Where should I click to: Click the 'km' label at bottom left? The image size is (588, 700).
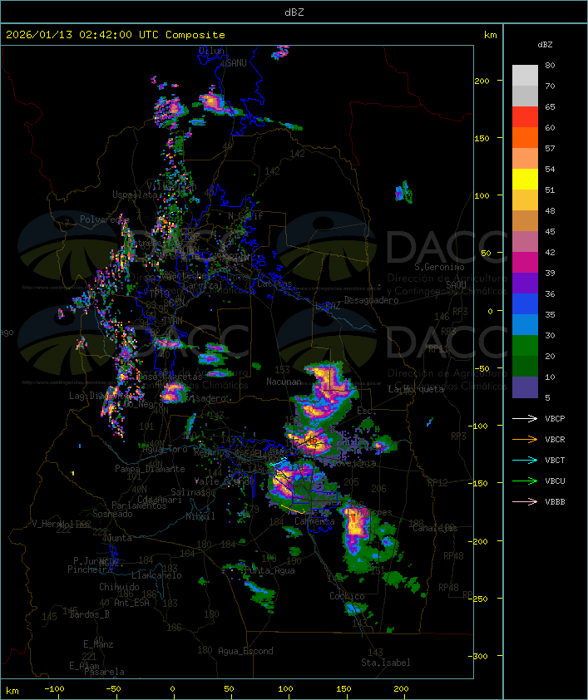click(12, 691)
